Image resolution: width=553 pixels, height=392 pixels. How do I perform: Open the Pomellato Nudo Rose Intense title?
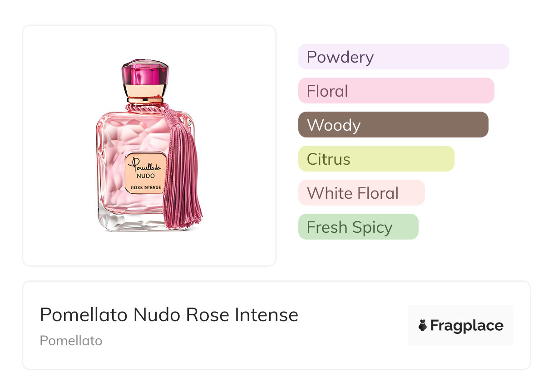[169, 315]
